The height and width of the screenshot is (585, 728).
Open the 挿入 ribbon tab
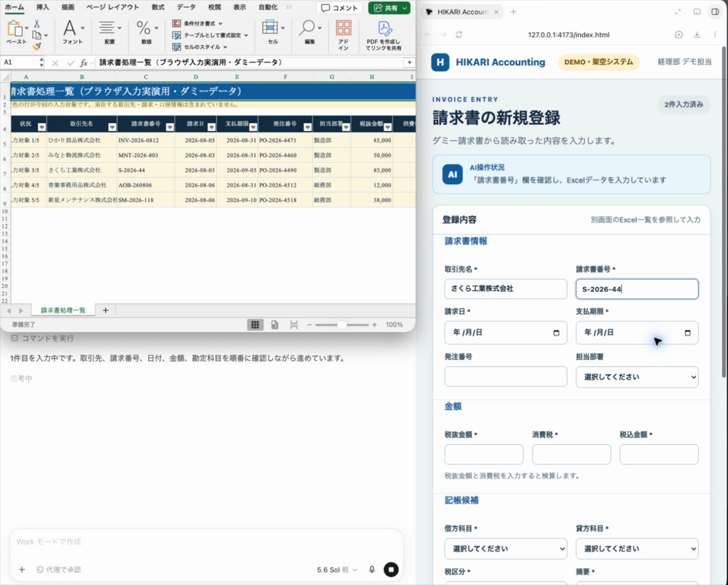click(43, 7)
